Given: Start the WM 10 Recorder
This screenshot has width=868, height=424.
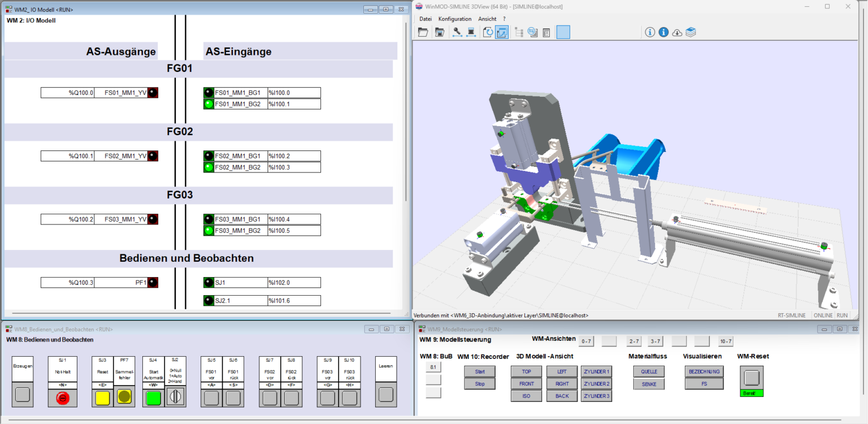Looking at the screenshot, I should coord(479,371).
